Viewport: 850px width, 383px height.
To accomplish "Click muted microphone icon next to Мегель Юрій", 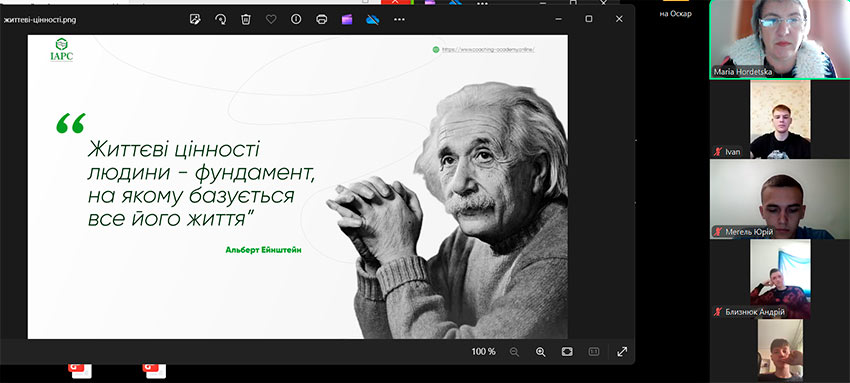I will point(718,232).
